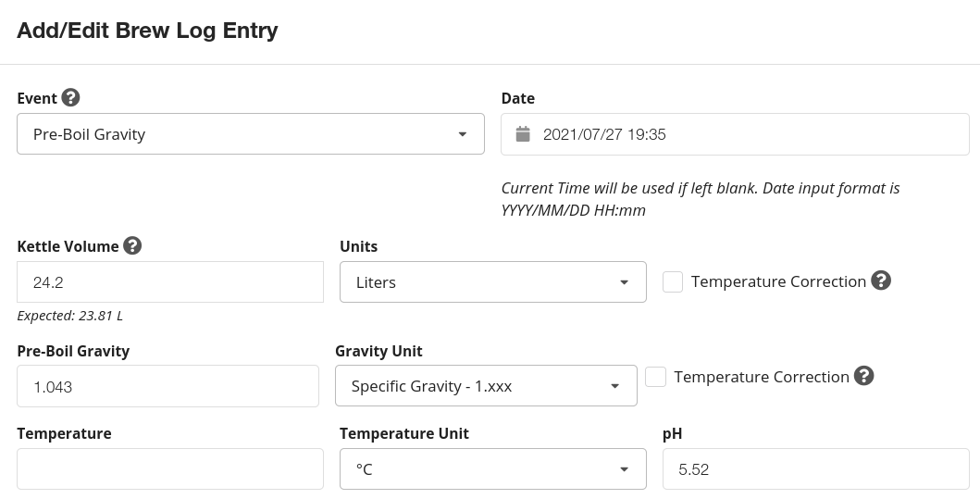Screen dimensions: 980x499
Task: Expand the Units dropdown set to Liters
Action: coord(492,282)
